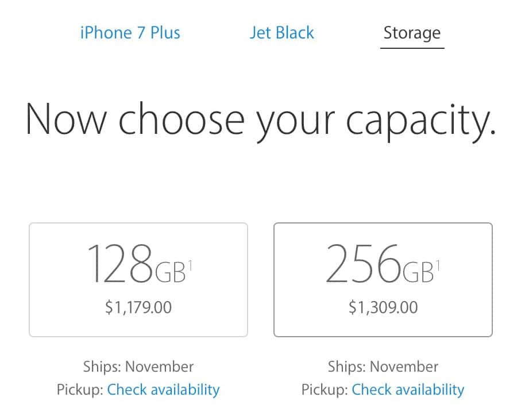
Task: Check pickup availability for the 128GB model
Action: (163, 390)
